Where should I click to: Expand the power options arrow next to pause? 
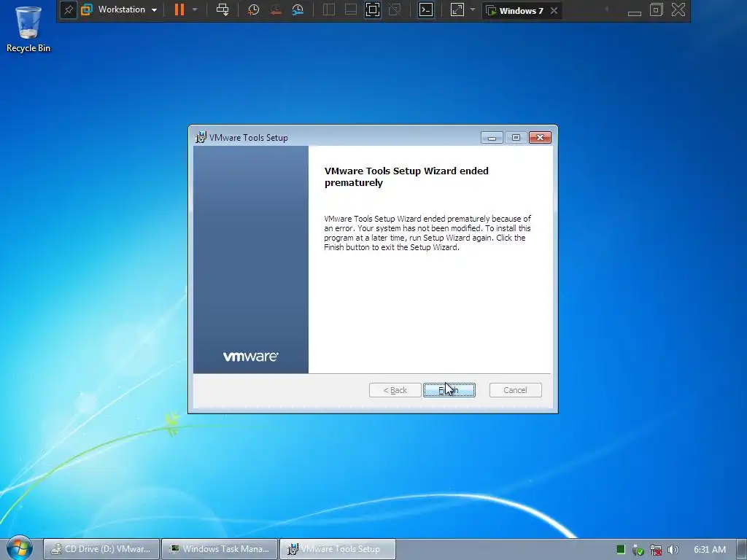coord(194,9)
